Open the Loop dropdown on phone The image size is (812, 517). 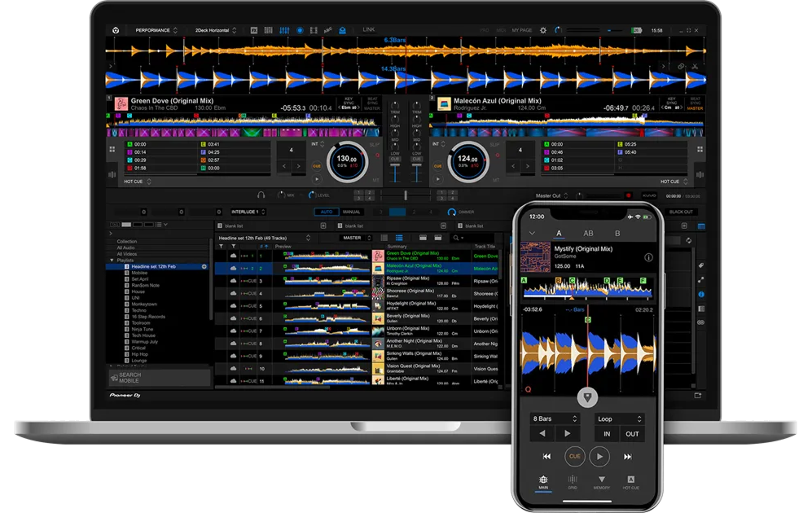619,418
